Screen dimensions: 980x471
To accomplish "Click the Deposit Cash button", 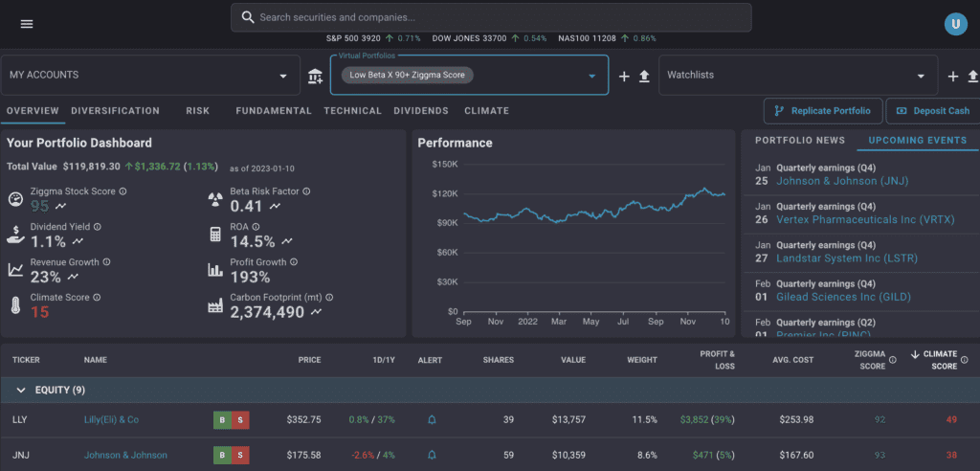I will (x=933, y=111).
